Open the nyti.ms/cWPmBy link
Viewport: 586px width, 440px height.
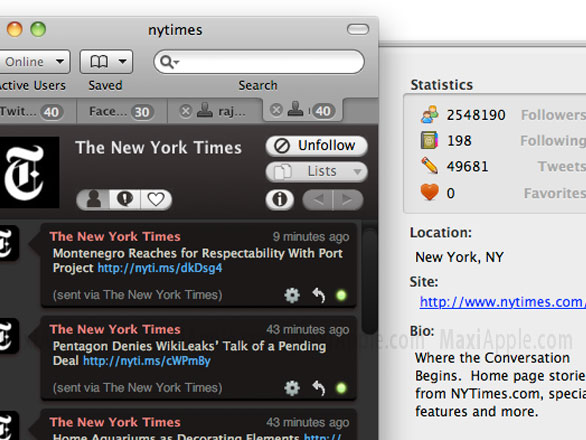coord(146,361)
